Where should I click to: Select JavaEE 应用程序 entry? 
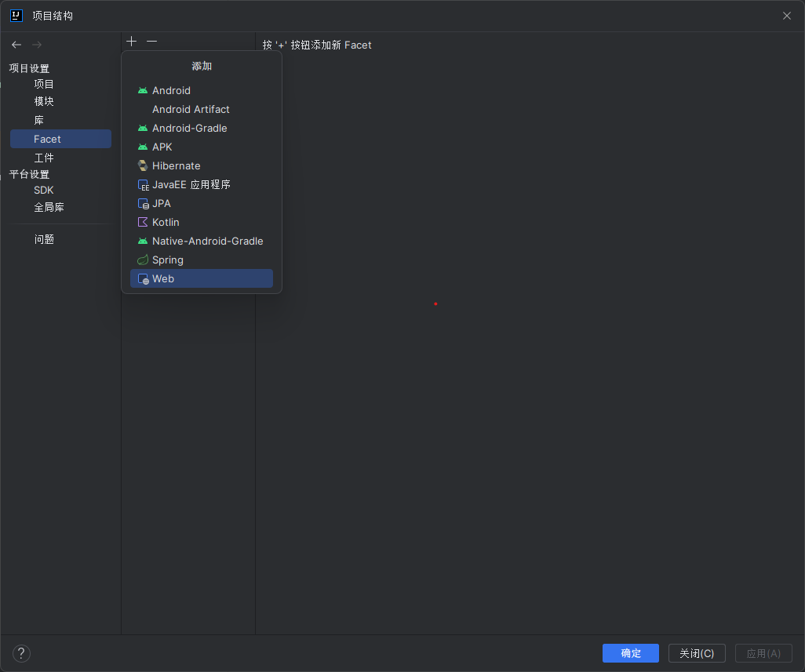[x=201, y=185]
